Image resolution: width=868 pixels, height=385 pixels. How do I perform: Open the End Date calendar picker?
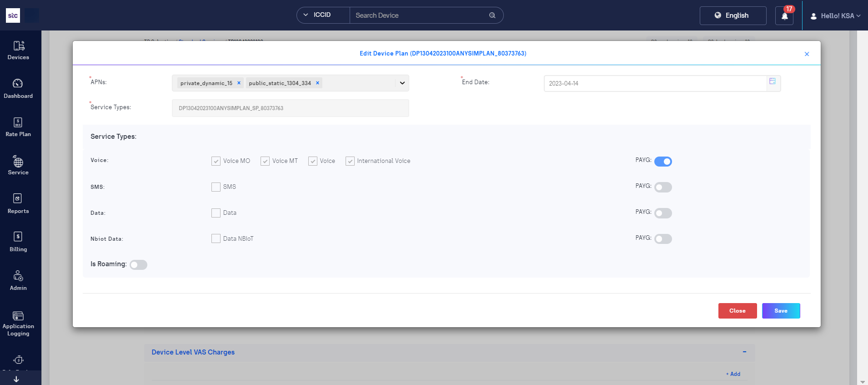coord(772,81)
